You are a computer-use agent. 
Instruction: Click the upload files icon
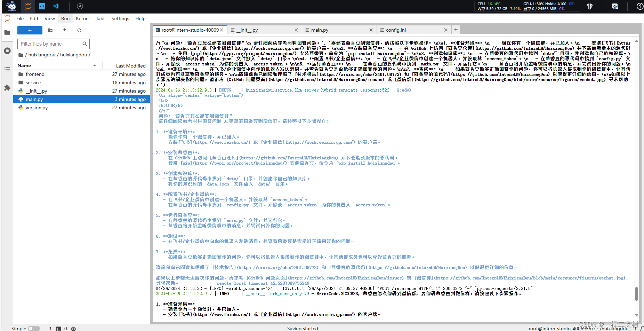[x=65, y=30]
